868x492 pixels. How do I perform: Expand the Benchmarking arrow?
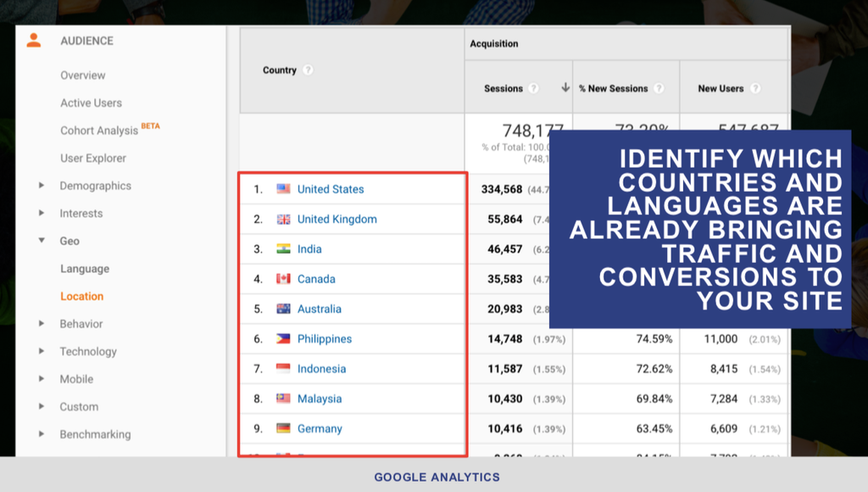click(x=42, y=434)
